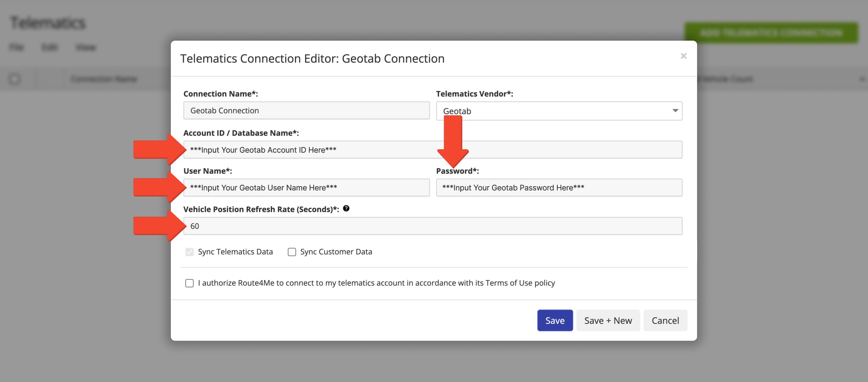
Task: Click the green Add Telematics Connection button
Action: [x=771, y=33]
